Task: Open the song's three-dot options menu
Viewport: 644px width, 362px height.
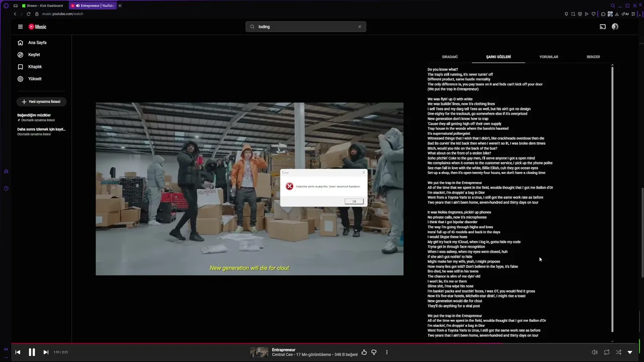Action: point(386,352)
